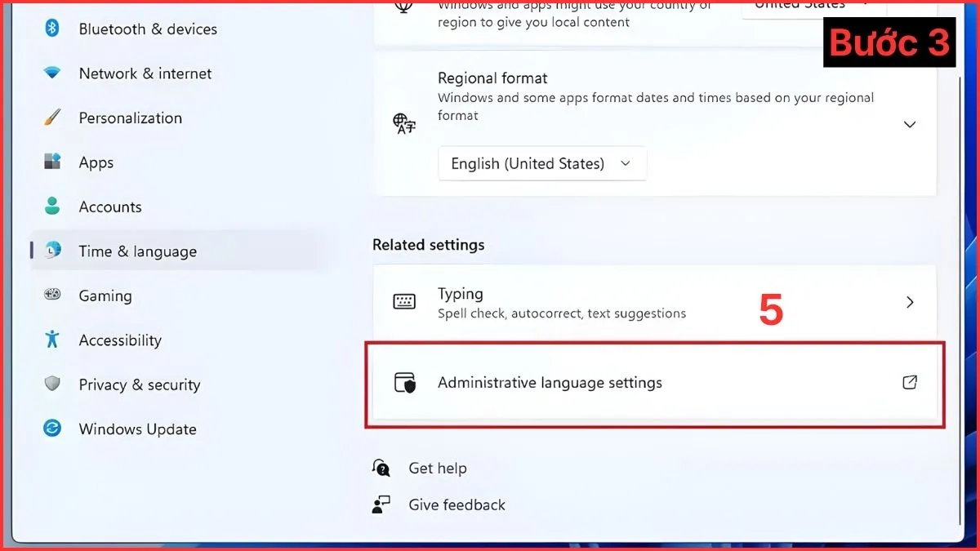The height and width of the screenshot is (551, 980).
Task: Click the Privacy & security shield icon
Action: [51, 384]
